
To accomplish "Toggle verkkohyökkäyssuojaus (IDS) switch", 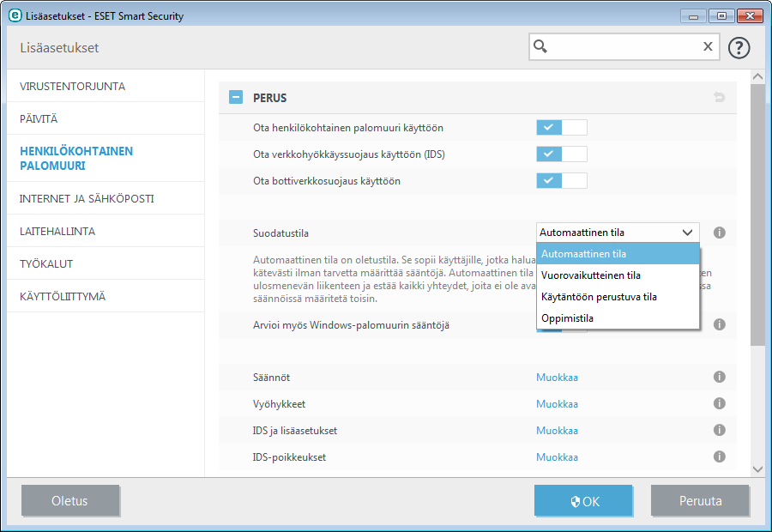I will point(562,154).
